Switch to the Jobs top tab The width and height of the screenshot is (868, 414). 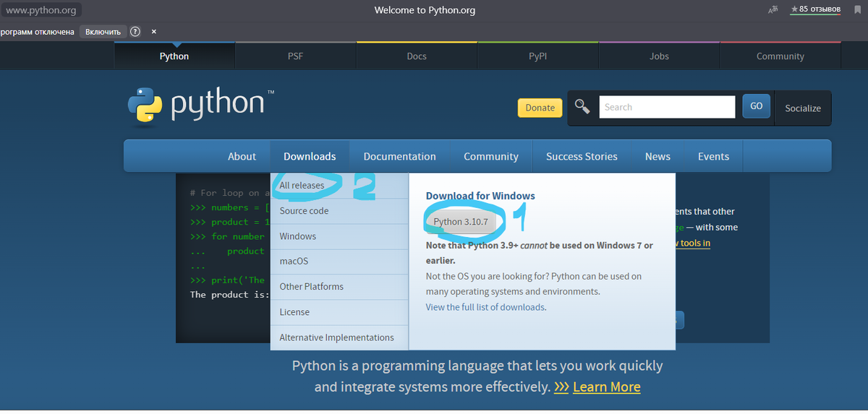click(x=659, y=56)
